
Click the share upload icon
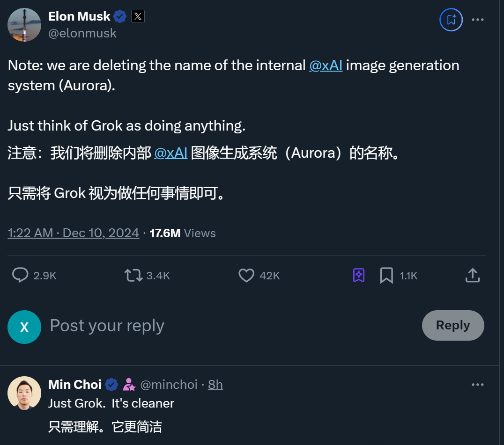[x=473, y=275]
